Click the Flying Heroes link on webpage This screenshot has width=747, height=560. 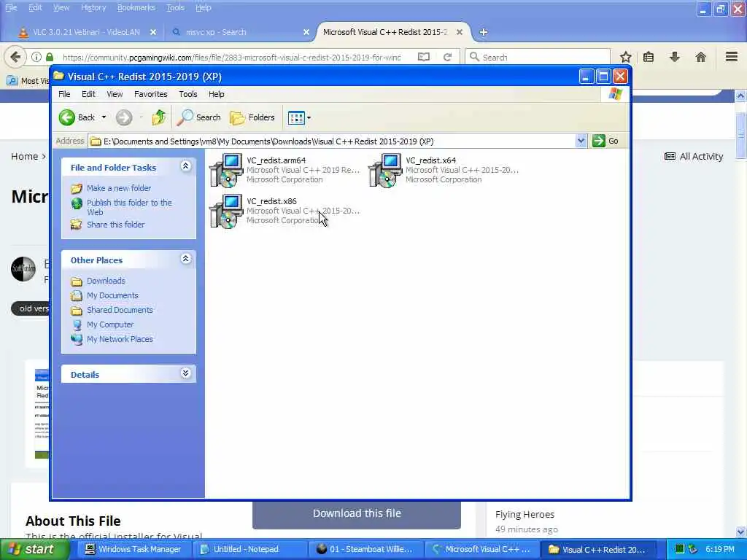(x=525, y=514)
